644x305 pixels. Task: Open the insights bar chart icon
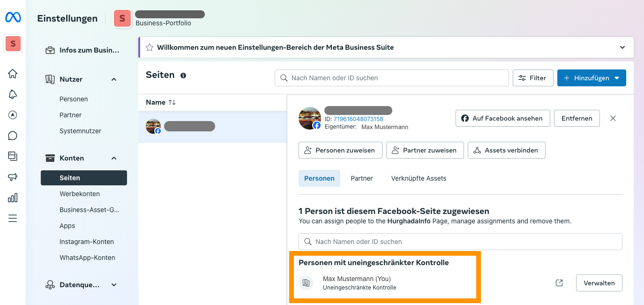point(13,198)
